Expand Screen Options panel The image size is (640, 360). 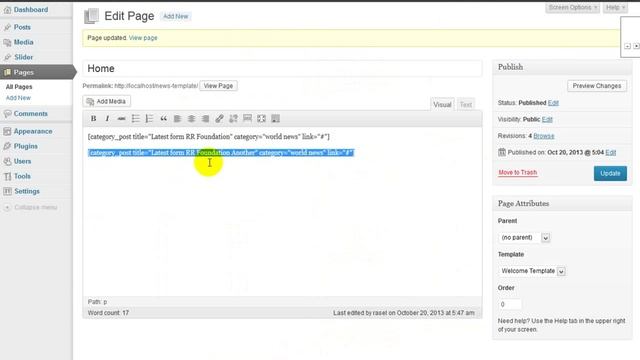572,8
